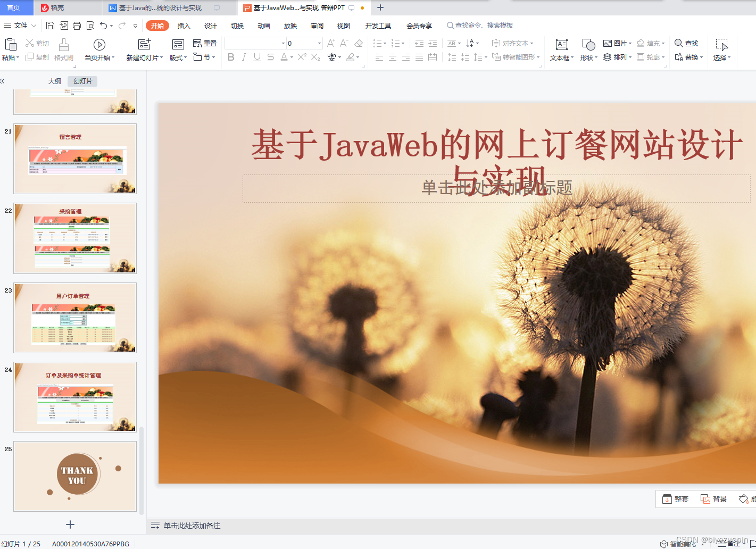Image resolution: width=756 pixels, height=549 pixels.
Task: Toggle Justify paragraph alignment
Action: [x=419, y=57]
